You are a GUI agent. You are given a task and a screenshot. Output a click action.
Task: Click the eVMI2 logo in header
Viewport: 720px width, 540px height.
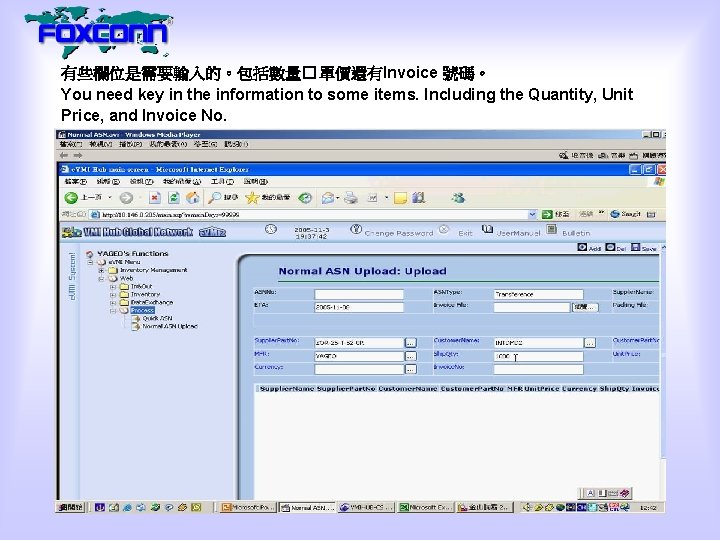[x=212, y=232]
